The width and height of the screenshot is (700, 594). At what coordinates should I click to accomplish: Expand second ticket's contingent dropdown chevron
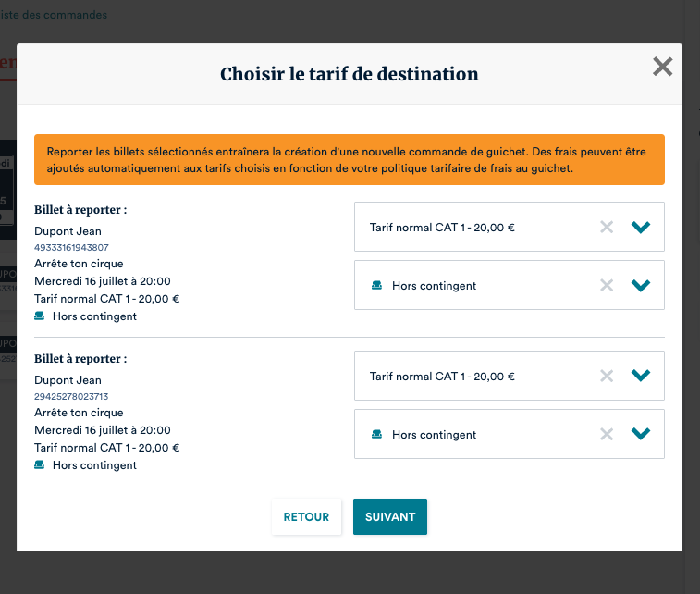641,434
